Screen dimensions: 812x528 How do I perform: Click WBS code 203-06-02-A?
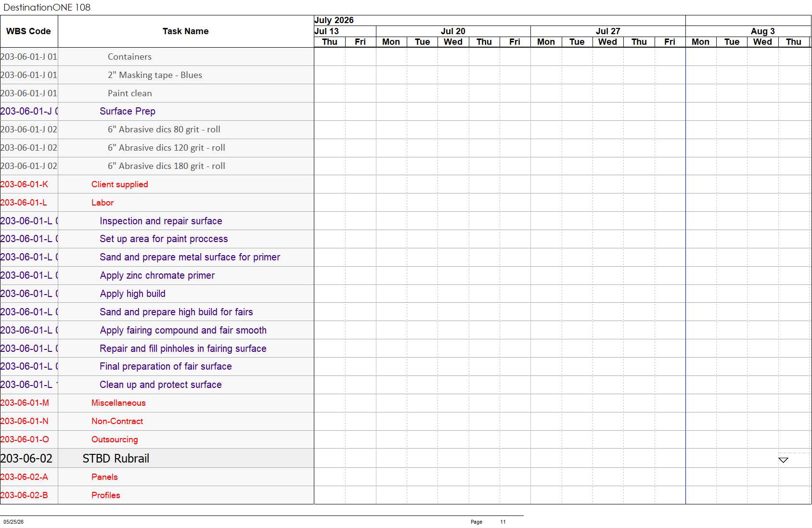tap(25, 477)
